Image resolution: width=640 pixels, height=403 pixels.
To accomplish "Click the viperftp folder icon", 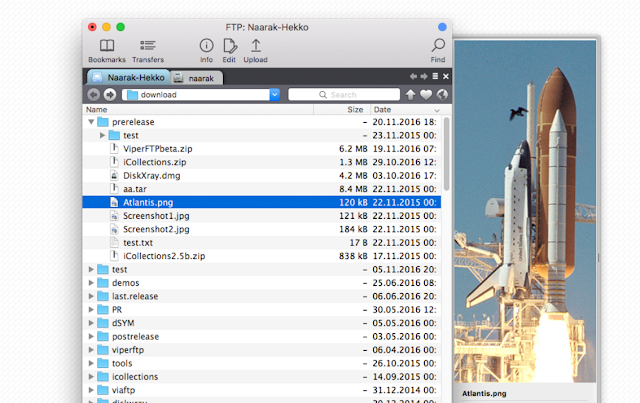I will (x=103, y=350).
